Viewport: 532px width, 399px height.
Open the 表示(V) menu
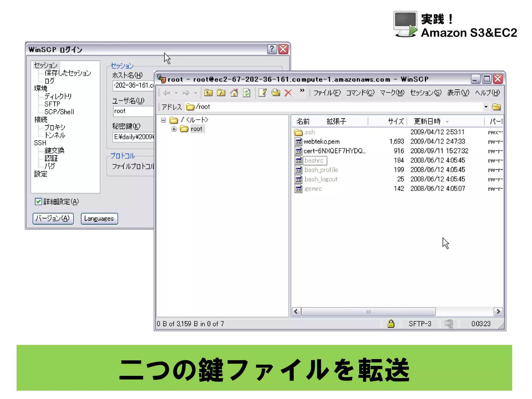pyautogui.click(x=458, y=93)
